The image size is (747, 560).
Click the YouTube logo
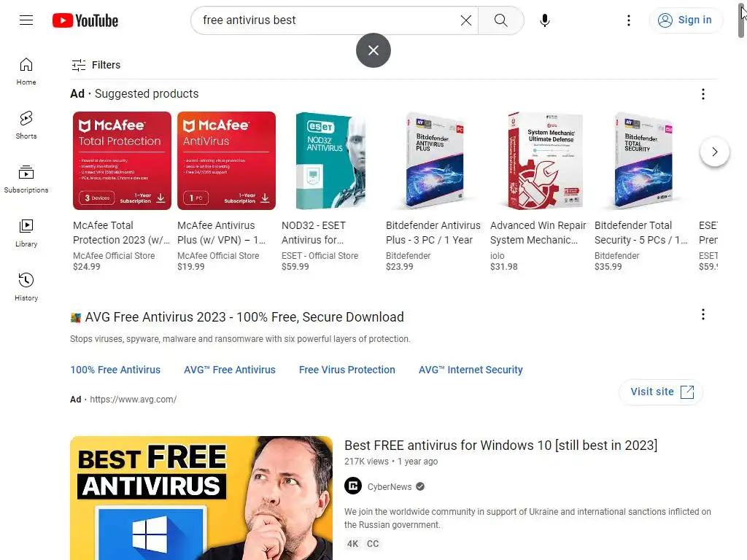tap(85, 20)
